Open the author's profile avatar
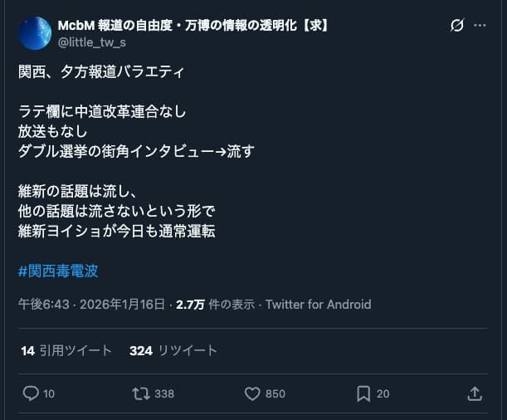 coord(35,33)
